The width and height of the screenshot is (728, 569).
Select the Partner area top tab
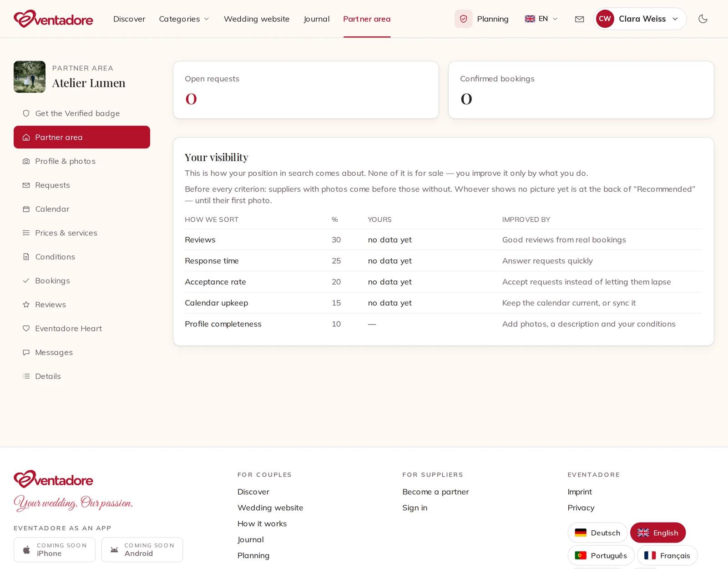pos(367,19)
